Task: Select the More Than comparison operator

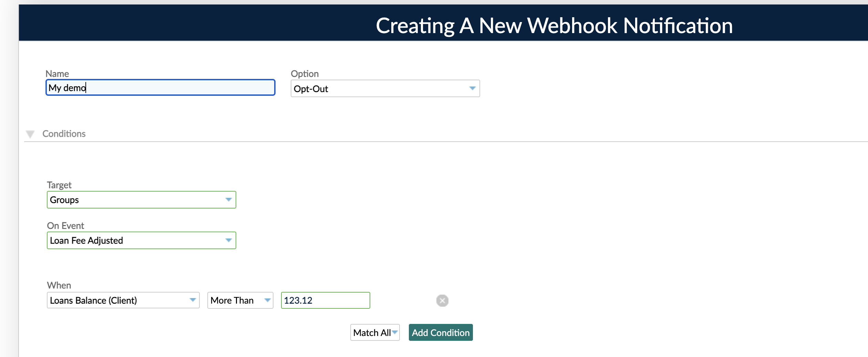Action: tap(239, 300)
